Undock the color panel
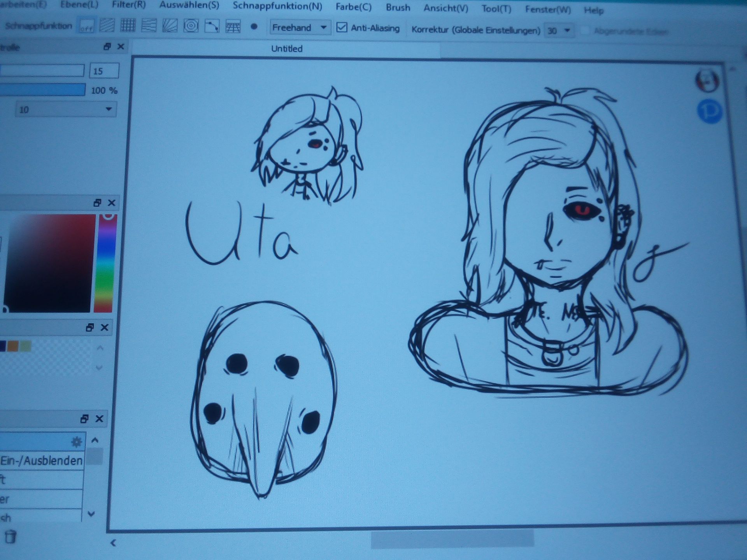This screenshot has width=747, height=560. pyautogui.click(x=97, y=203)
